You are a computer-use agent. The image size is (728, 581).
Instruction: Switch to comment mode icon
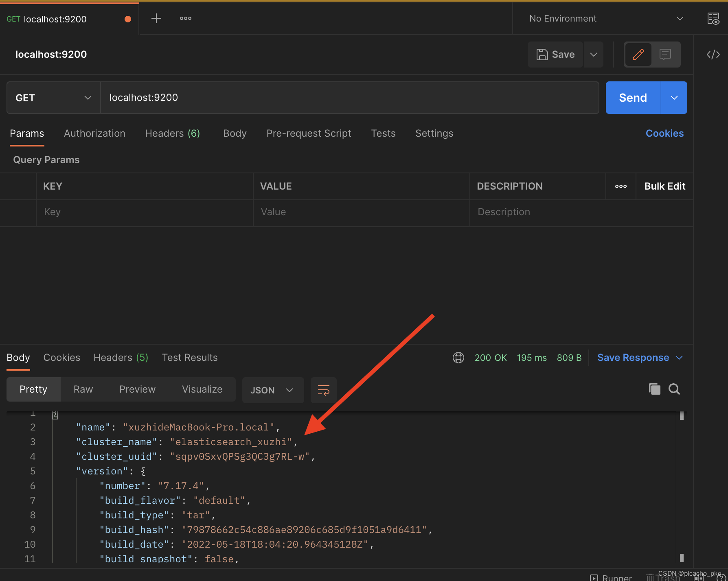[x=665, y=55]
